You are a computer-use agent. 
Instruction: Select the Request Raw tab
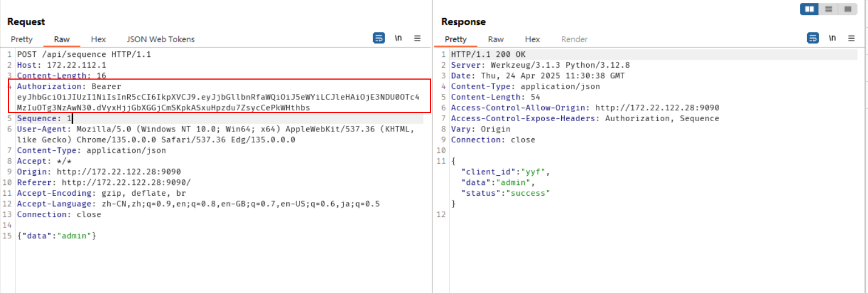coord(62,39)
